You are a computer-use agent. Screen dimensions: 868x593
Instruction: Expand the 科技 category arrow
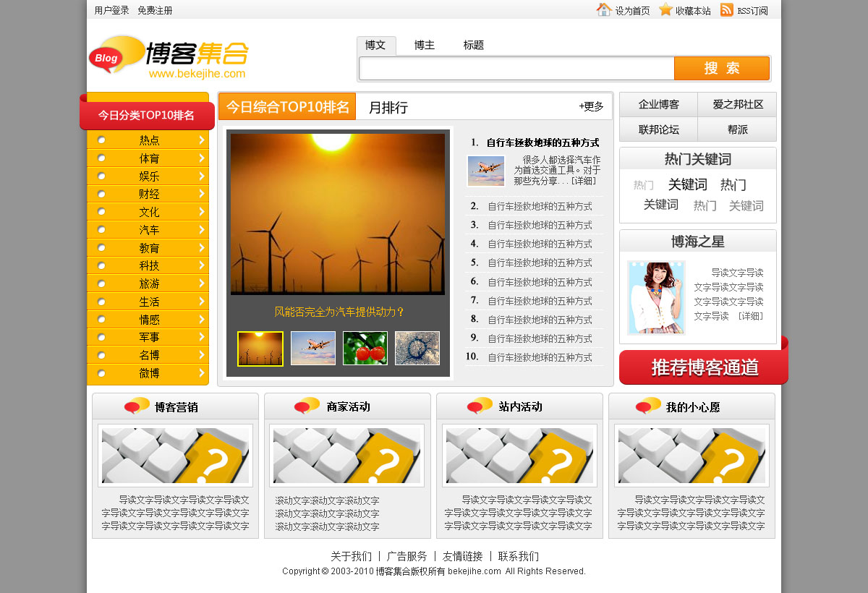(202, 265)
